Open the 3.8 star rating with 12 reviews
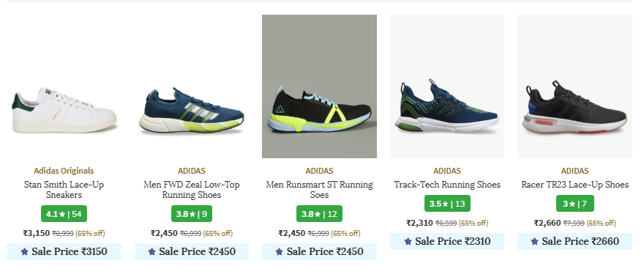 click(x=319, y=214)
